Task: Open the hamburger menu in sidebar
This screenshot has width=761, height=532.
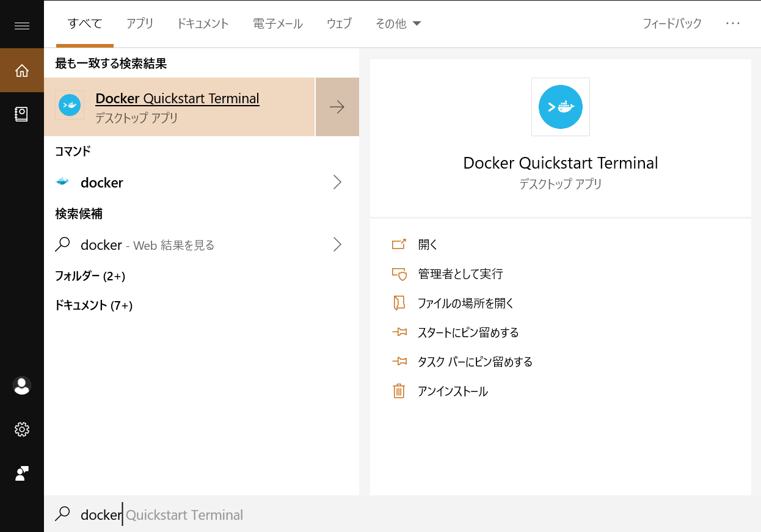Action: (x=22, y=26)
